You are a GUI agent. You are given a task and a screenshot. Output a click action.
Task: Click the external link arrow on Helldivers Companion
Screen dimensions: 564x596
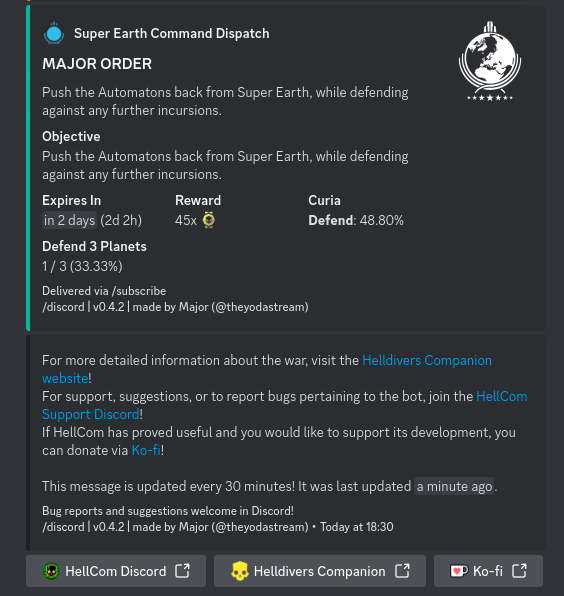402,571
